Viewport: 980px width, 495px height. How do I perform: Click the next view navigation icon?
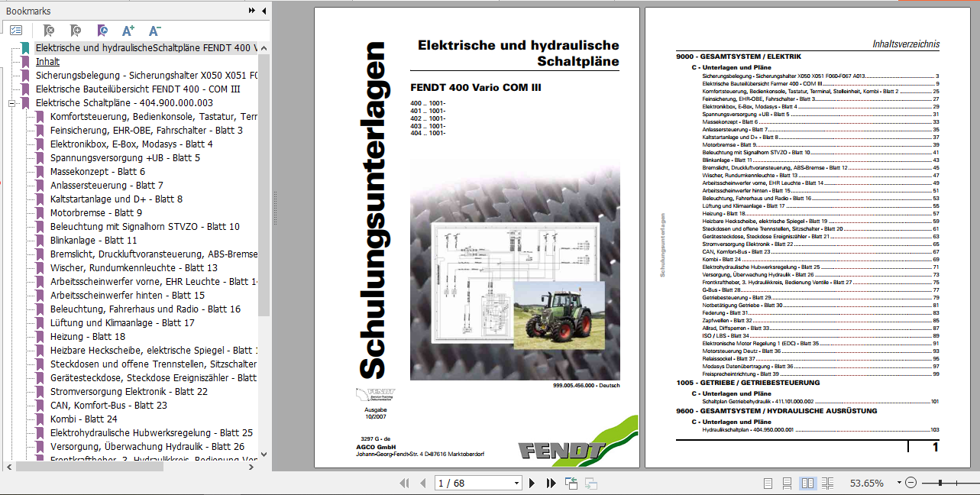(590, 483)
